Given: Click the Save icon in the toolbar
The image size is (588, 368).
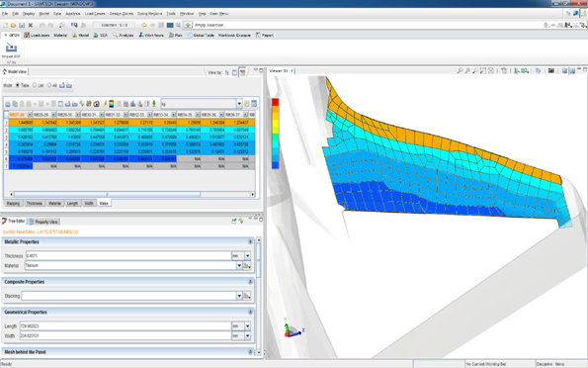Looking at the screenshot, I should [x=22, y=25].
